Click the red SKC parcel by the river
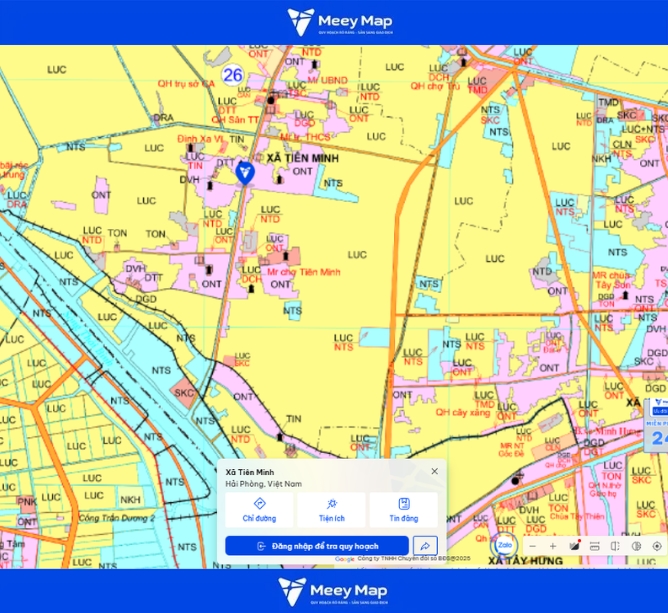 184,393
